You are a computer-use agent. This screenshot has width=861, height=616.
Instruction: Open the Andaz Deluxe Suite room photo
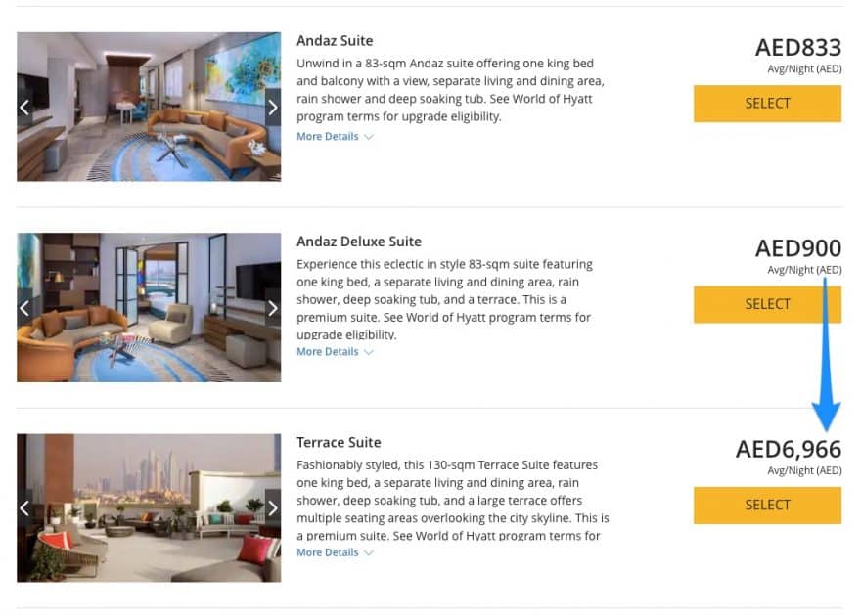click(x=149, y=307)
